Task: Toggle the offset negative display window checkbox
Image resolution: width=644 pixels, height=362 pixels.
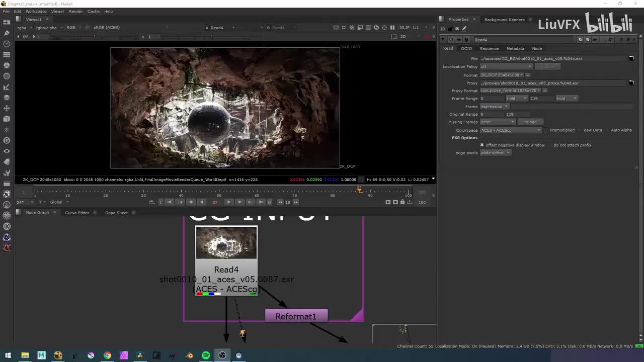Action: click(x=481, y=145)
